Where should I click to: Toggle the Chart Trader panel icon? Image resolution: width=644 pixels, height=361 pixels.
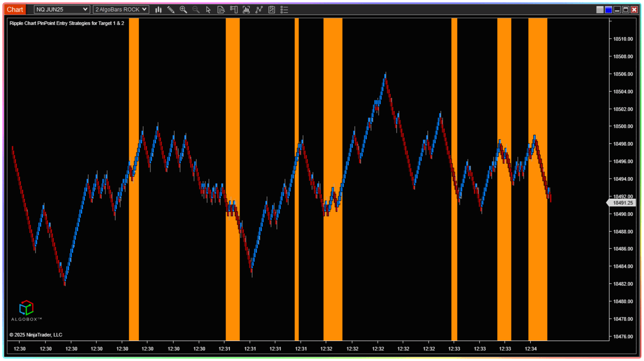click(x=233, y=10)
